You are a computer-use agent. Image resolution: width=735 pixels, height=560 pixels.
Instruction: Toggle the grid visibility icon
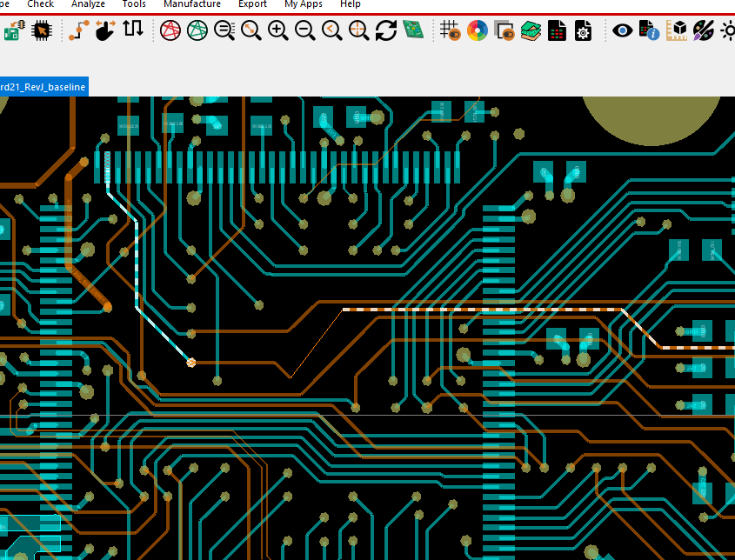tap(450, 30)
